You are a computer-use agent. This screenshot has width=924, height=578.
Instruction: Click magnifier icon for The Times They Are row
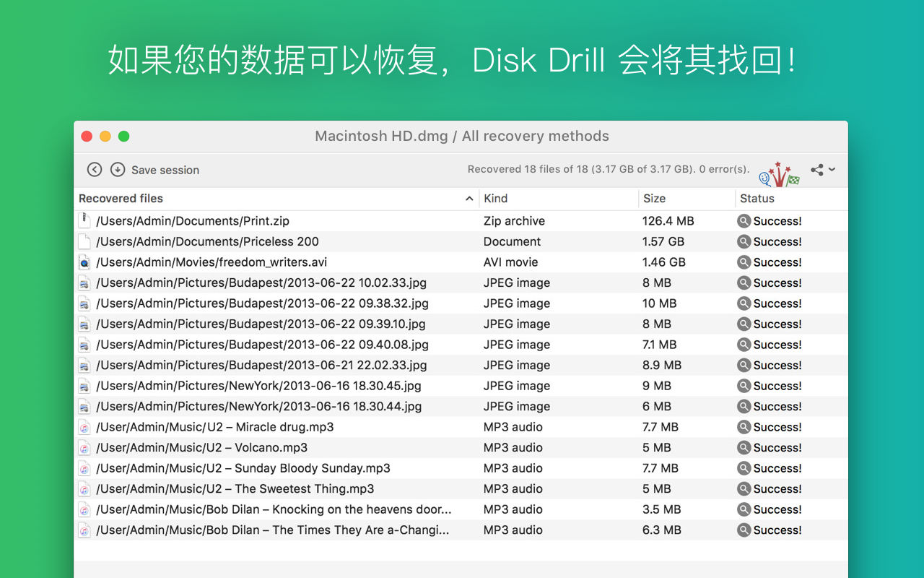[x=744, y=530]
